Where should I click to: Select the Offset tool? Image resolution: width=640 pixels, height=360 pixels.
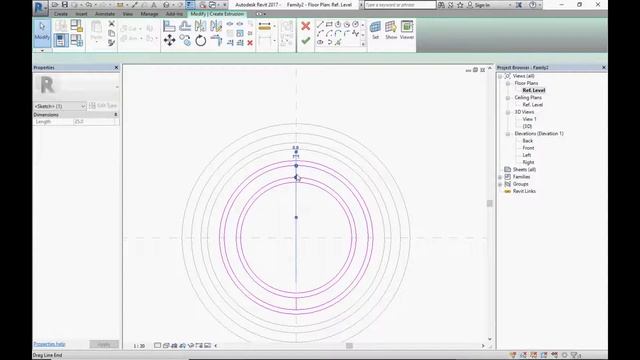185,27
